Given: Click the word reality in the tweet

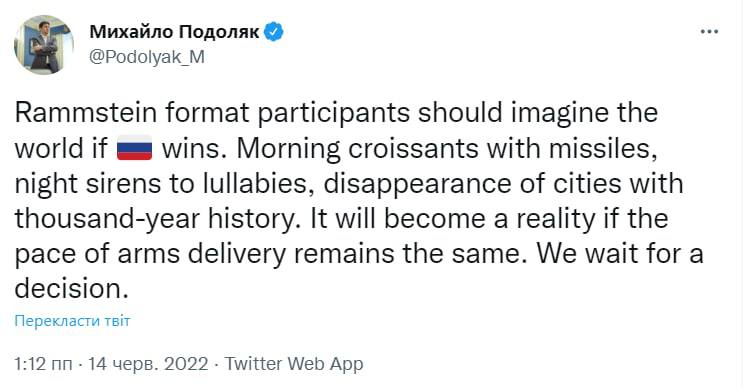Looking at the screenshot, I should (x=555, y=219).
